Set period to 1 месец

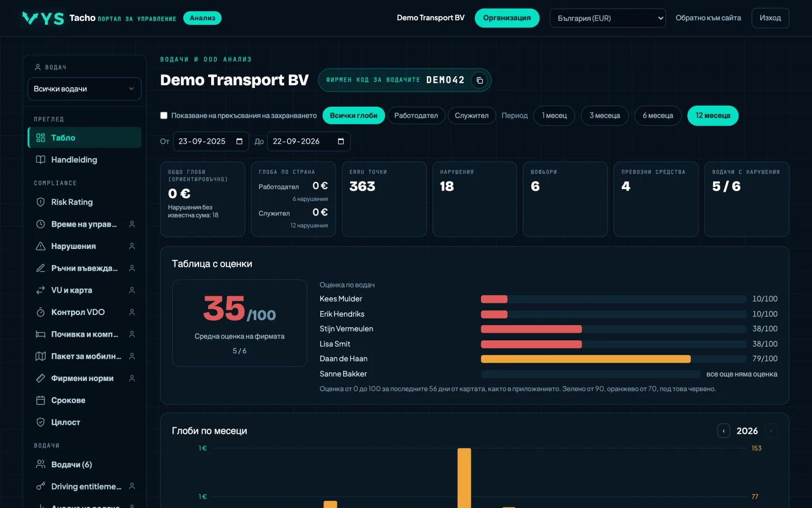[554, 115]
